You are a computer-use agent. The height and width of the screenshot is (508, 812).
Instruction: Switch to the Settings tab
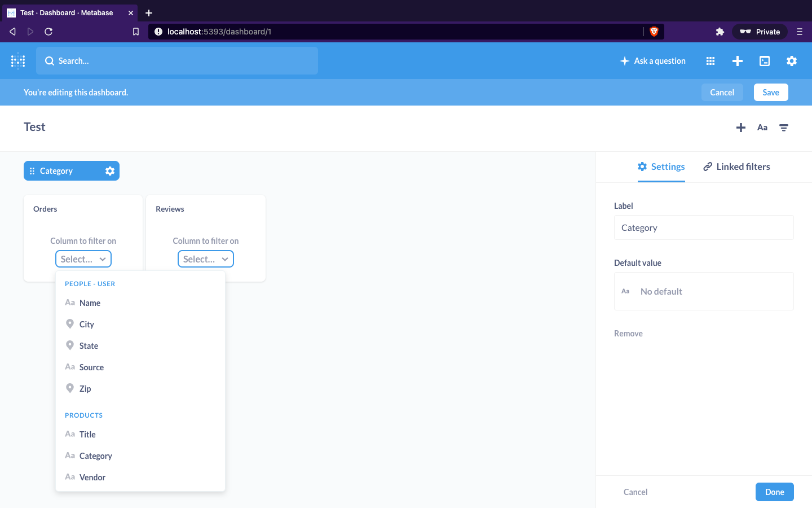[x=661, y=167]
